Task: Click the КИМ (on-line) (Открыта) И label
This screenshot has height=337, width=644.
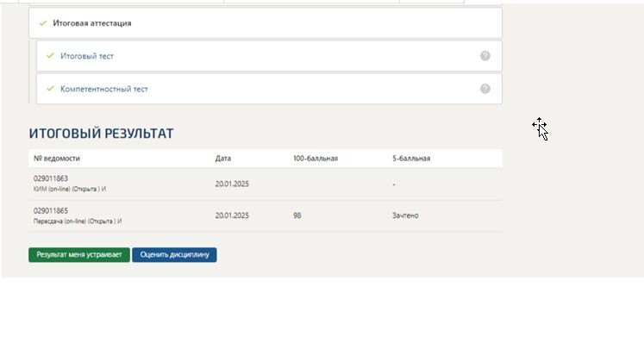Action: pos(70,190)
